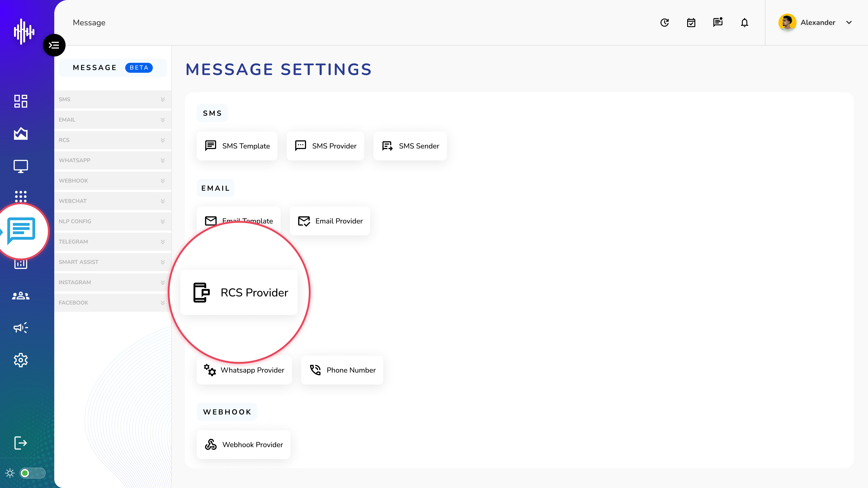Expand the WHATSAPP sidebar section
Image resolution: width=868 pixels, height=488 pixels.
[113, 160]
